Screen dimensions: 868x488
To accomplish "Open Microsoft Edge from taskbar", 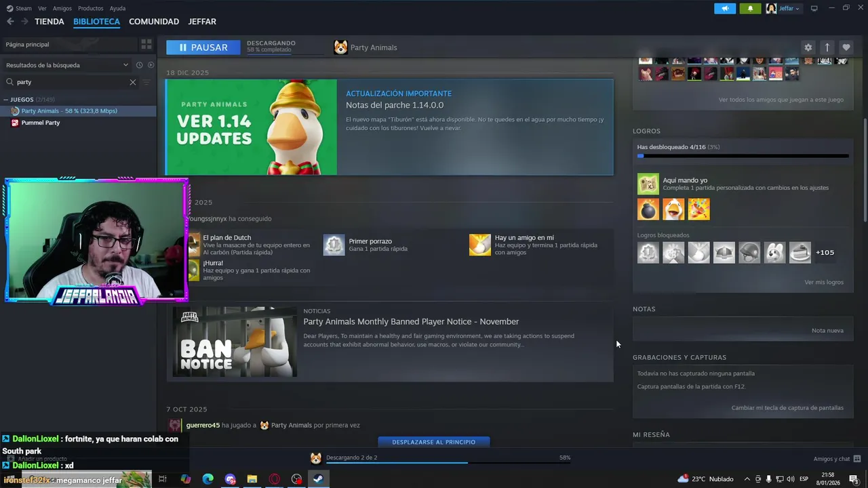I will coord(208,479).
